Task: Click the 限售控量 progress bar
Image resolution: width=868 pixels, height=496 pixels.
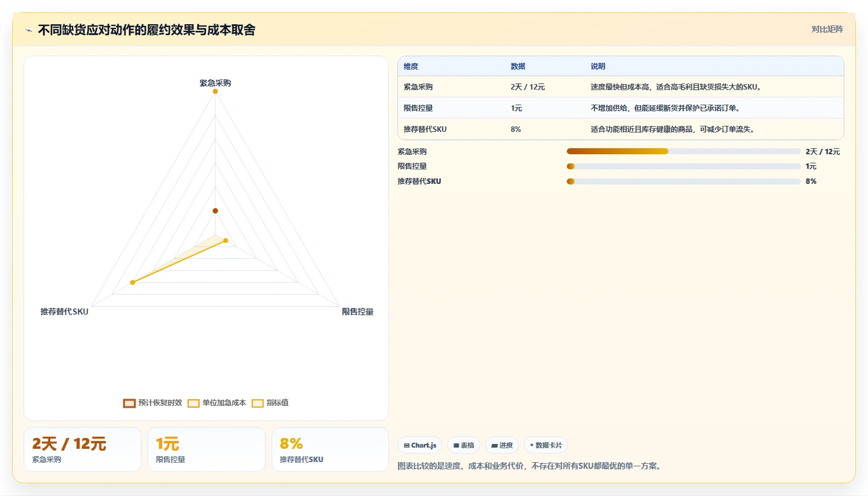Action: point(684,166)
